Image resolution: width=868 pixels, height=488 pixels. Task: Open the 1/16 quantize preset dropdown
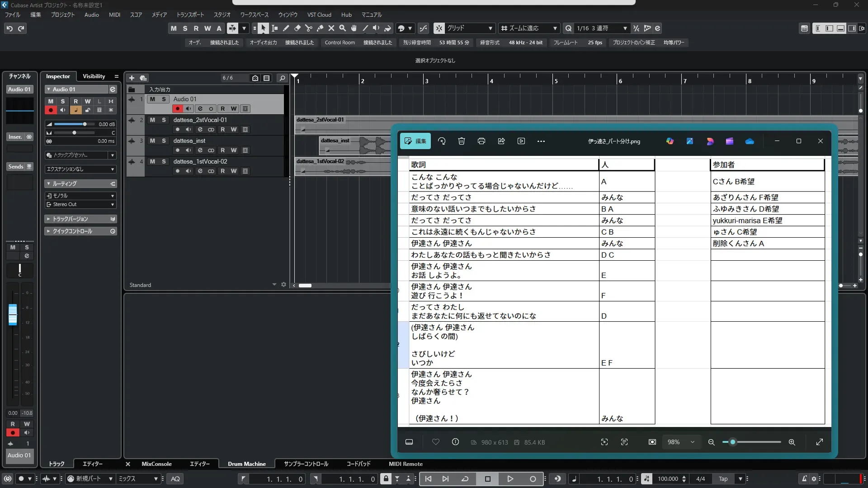625,28
